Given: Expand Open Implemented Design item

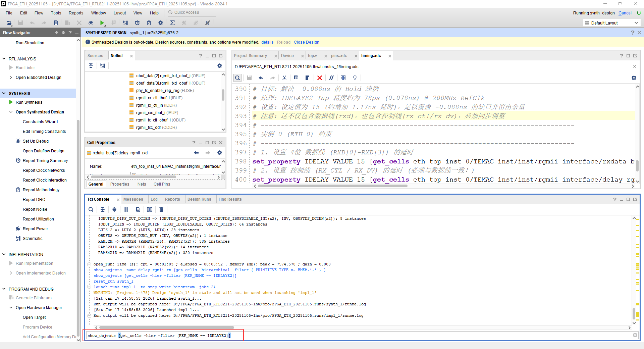Looking at the screenshot, I should click(x=11, y=273).
